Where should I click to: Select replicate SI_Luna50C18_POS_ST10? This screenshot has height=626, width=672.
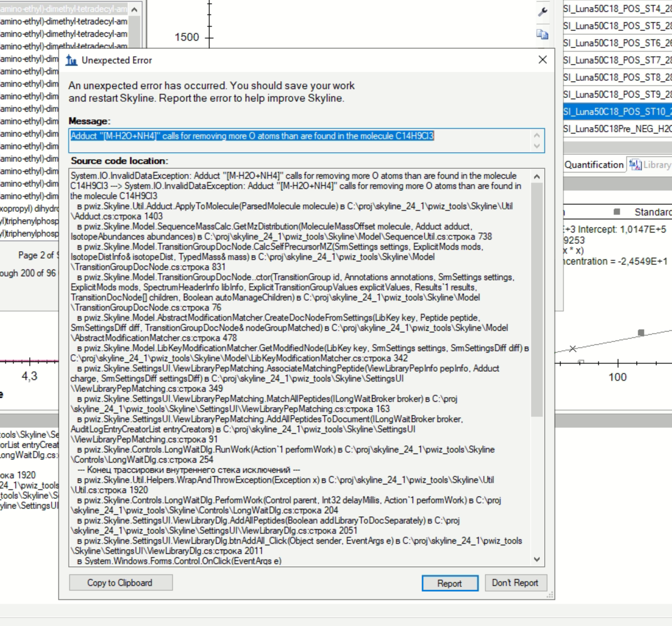pyautogui.click(x=617, y=111)
